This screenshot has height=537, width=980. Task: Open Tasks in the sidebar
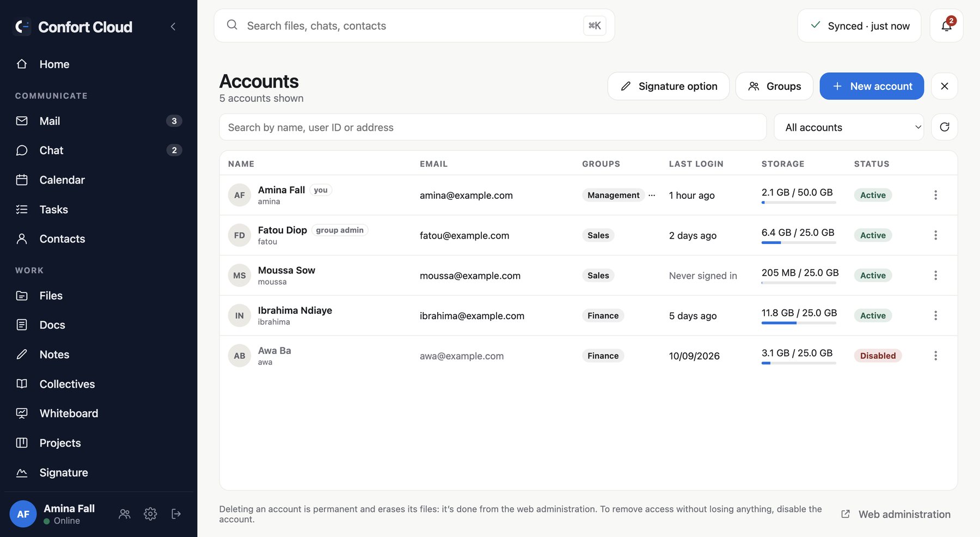pos(99,210)
